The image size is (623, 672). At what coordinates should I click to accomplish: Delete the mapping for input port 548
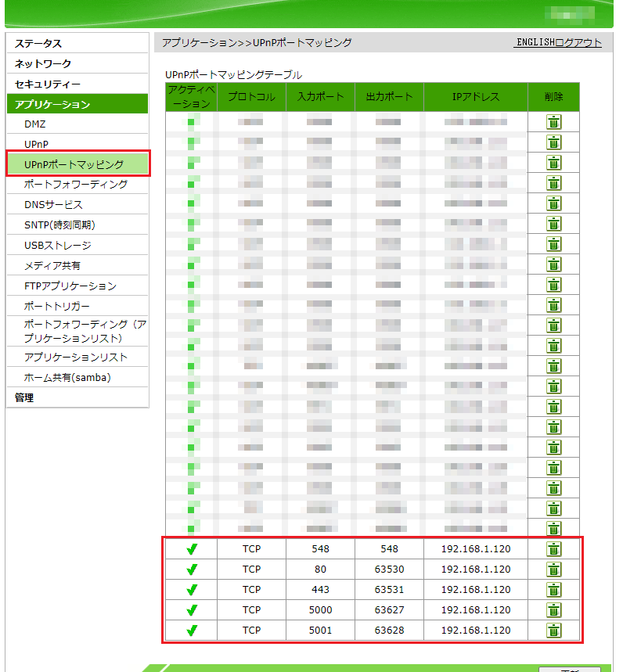pyautogui.click(x=553, y=549)
